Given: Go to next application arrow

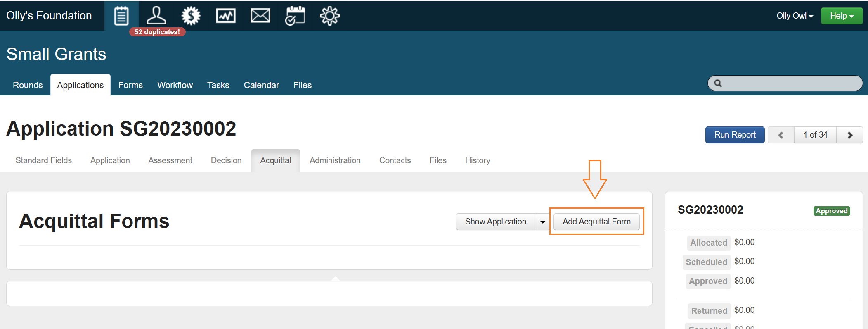Looking at the screenshot, I should [849, 135].
